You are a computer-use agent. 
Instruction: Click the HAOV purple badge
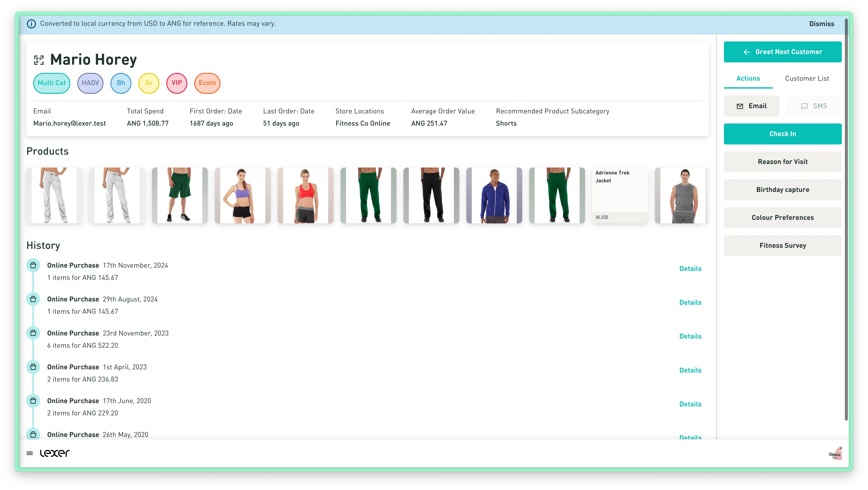pyautogui.click(x=90, y=83)
